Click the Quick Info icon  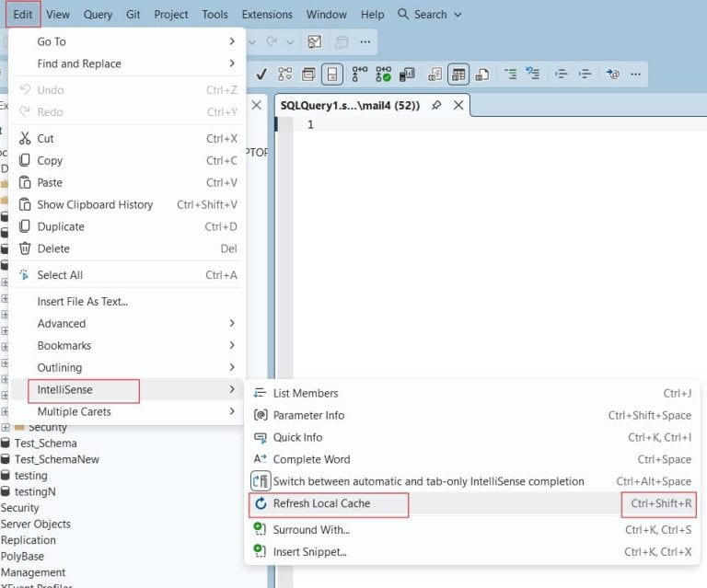pyautogui.click(x=261, y=437)
